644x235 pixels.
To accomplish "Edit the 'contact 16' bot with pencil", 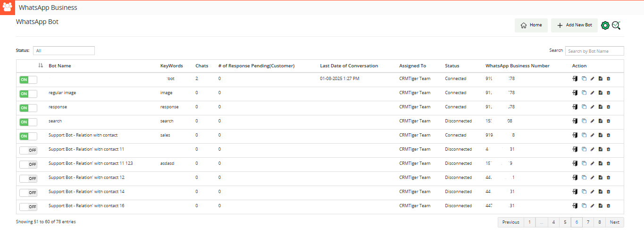I will point(592,206).
